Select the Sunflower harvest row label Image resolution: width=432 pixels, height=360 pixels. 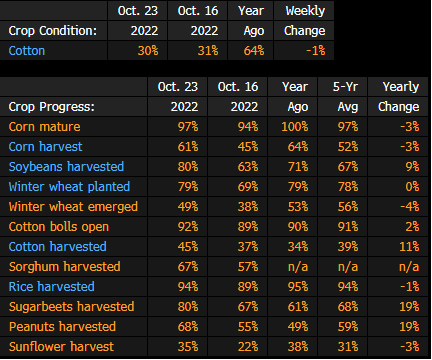(61, 347)
